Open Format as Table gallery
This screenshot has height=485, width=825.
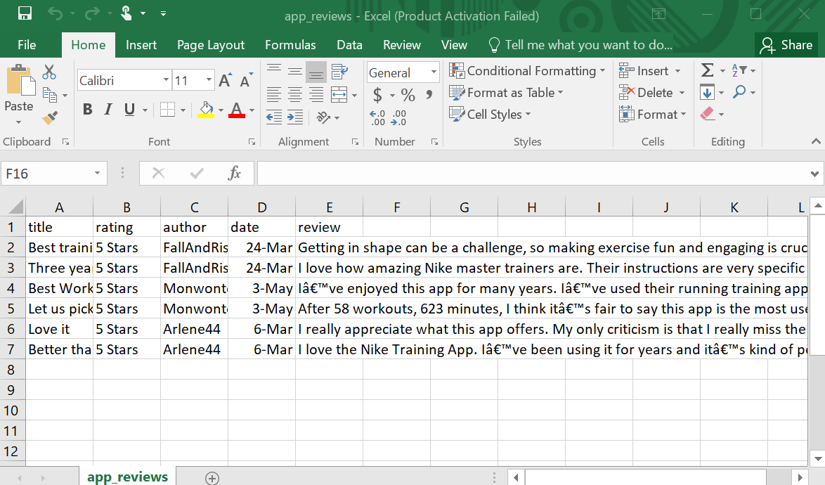506,93
